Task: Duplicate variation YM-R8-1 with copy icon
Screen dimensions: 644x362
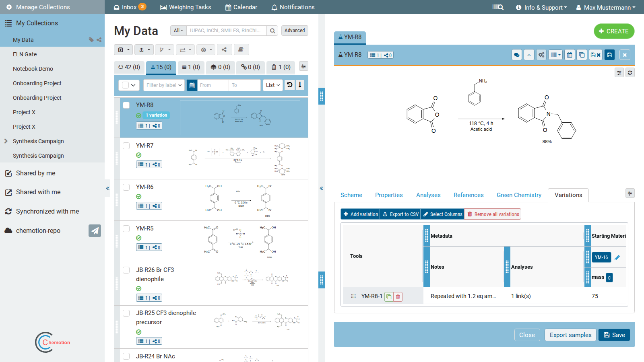Action: (389, 297)
